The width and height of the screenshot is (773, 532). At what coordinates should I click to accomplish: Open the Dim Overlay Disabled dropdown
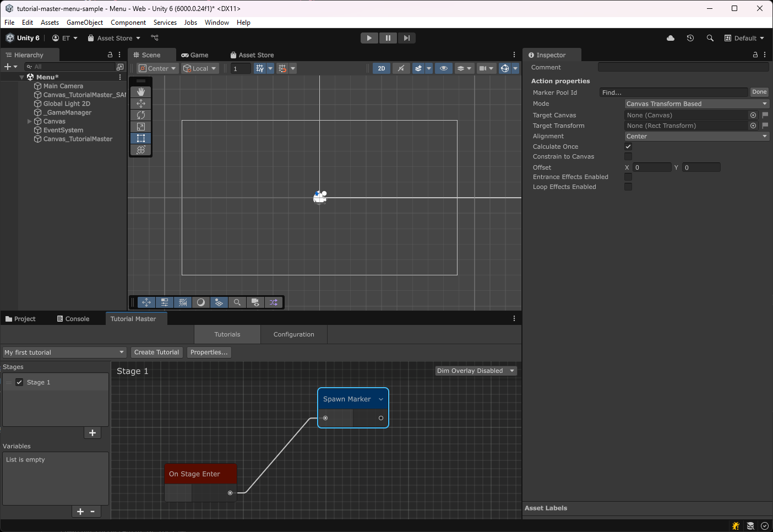click(476, 371)
